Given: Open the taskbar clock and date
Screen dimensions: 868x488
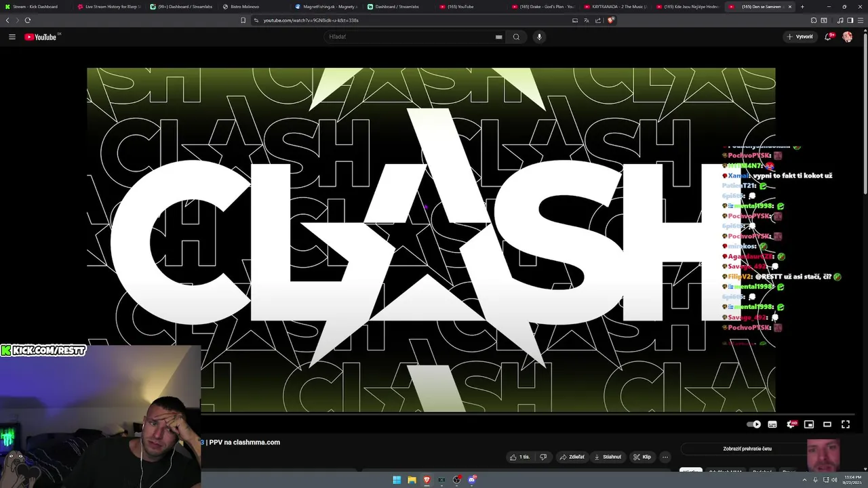Looking at the screenshot, I should 852,480.
